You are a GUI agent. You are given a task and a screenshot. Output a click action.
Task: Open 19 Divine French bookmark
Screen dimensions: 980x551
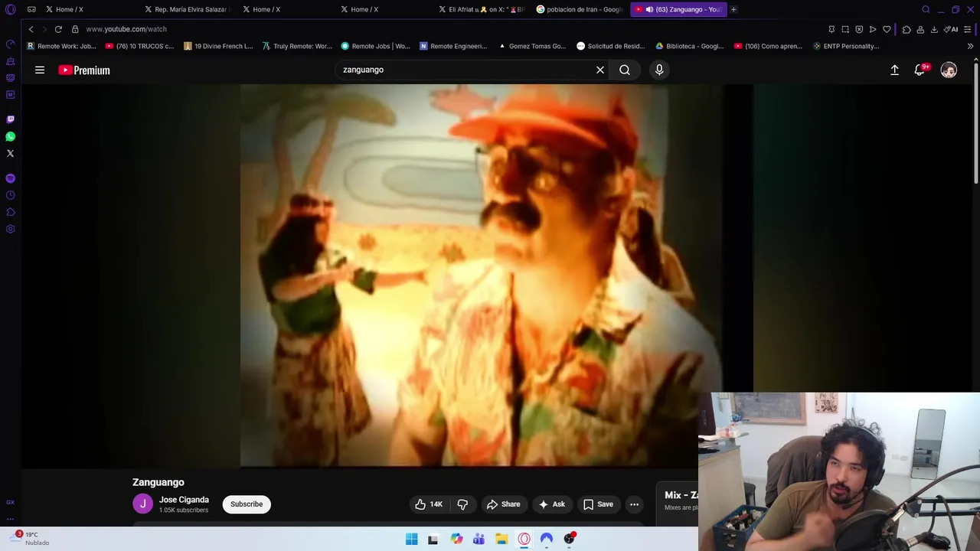[x=218, y=46]
